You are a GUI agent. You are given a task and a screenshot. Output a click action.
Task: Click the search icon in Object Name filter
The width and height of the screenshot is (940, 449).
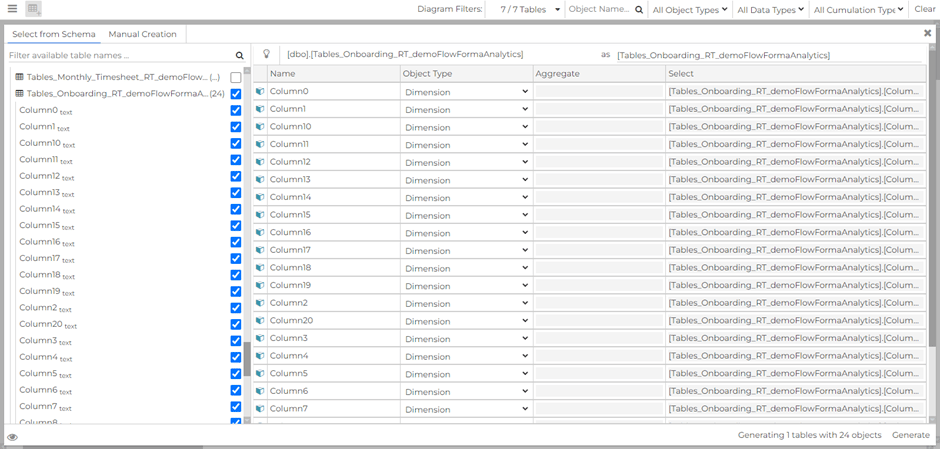pos(639,10)
